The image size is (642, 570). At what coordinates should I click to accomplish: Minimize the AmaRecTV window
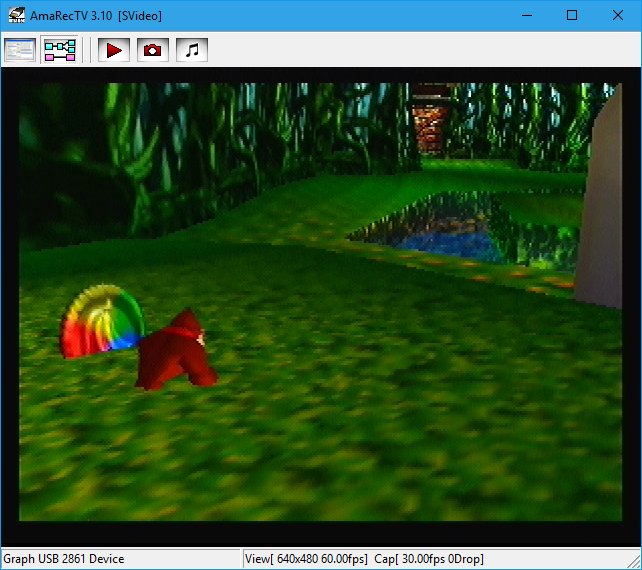point(527,16)
